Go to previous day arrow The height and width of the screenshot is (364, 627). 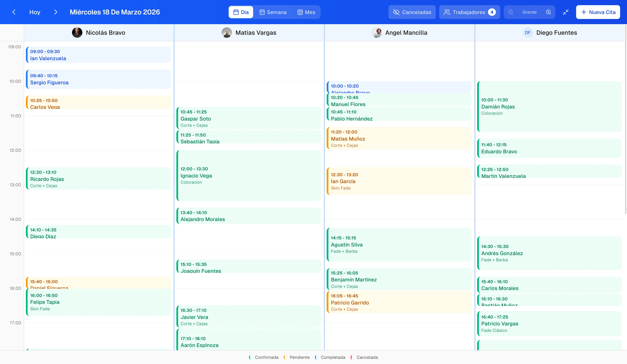click(x=14, y=12)
